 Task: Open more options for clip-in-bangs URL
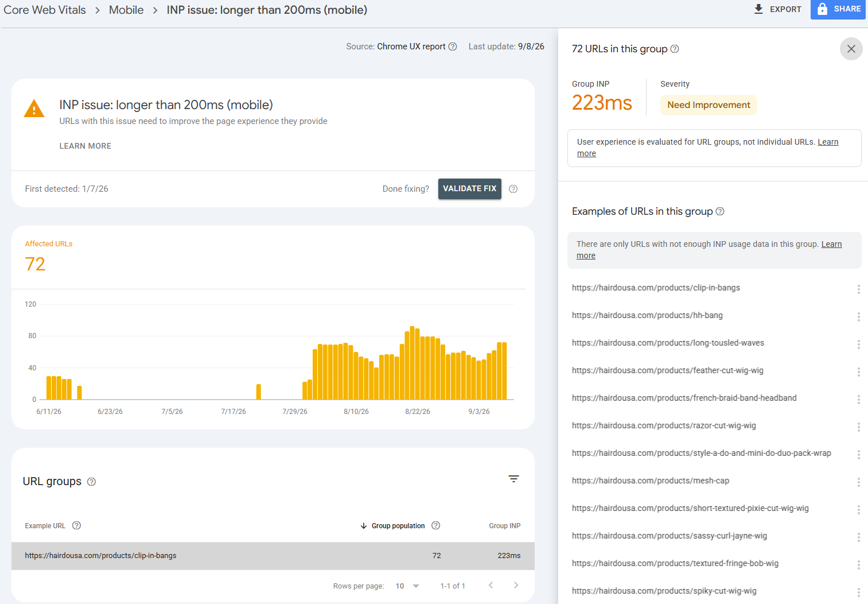click(x=858, y=289)
